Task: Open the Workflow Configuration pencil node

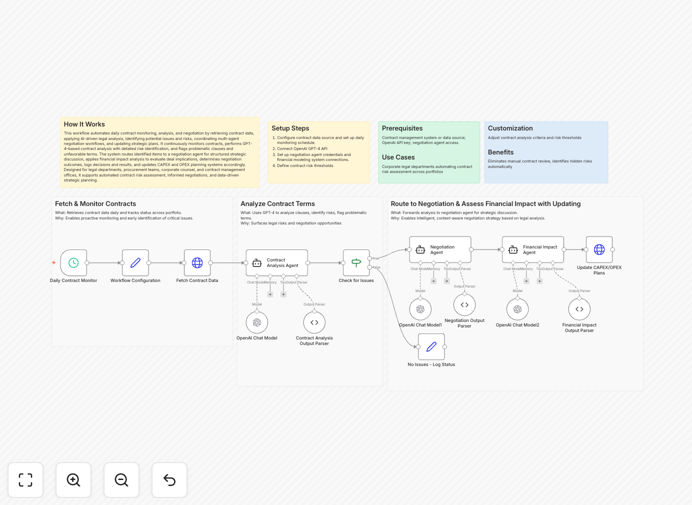Action: pos(135,263)
